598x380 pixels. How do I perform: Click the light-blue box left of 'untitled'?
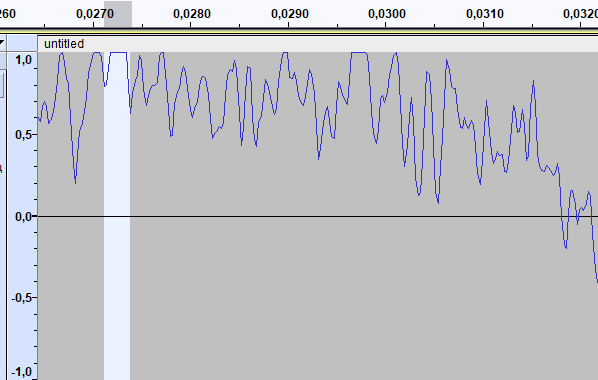point(23,43)
